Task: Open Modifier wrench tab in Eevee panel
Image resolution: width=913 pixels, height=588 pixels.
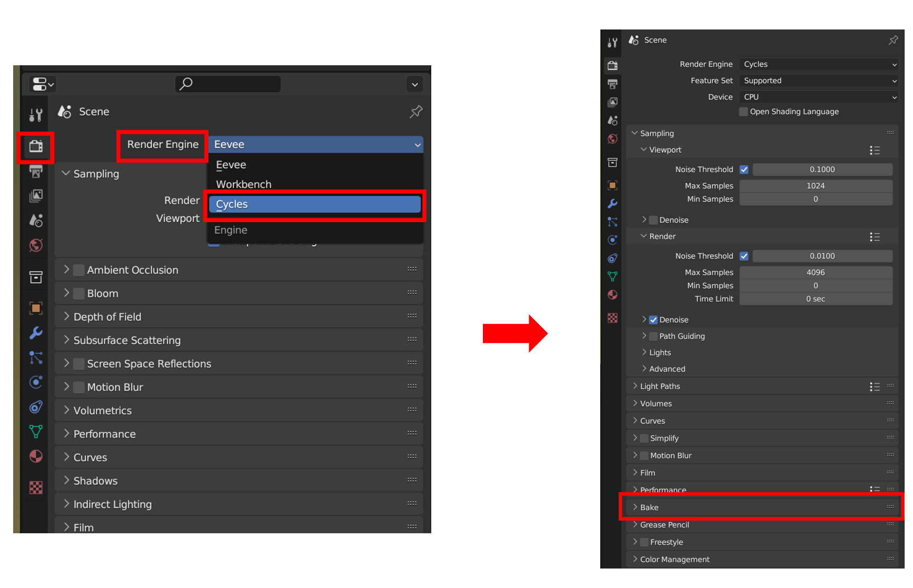Action: tap(36, 333)
